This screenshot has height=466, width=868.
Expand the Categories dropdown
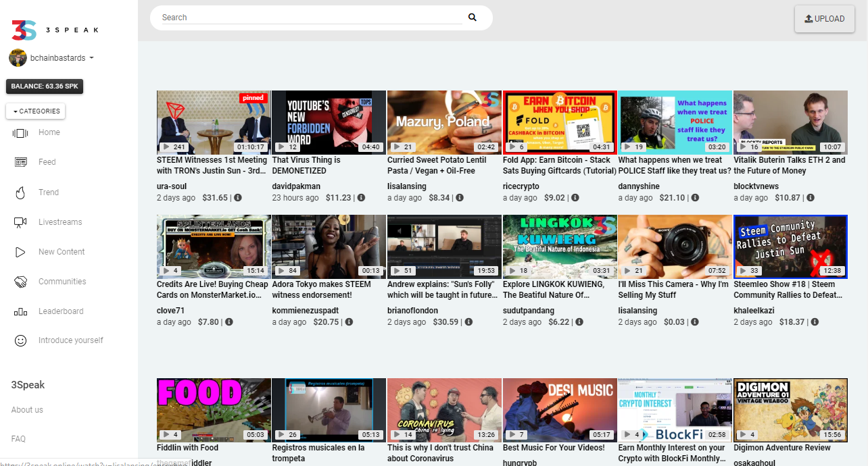pyautogui.click(x=36, y=111)
